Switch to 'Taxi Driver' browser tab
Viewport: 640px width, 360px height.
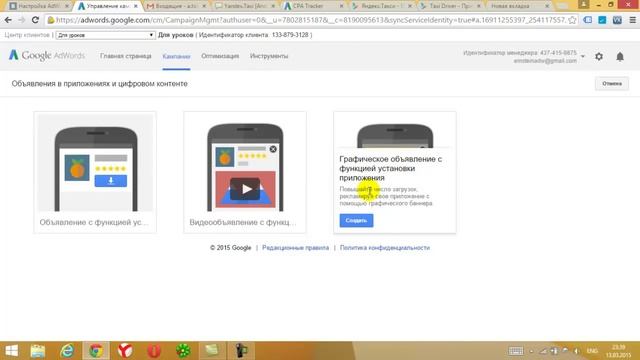click(x=451, y=6)
